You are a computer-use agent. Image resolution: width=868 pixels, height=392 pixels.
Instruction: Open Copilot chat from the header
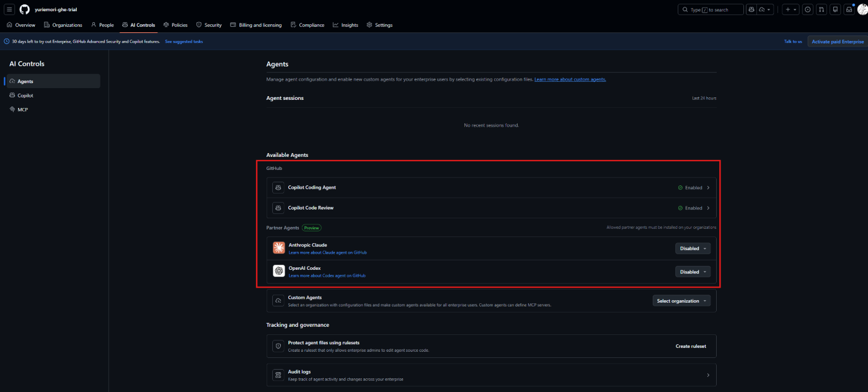coord(751,9)
